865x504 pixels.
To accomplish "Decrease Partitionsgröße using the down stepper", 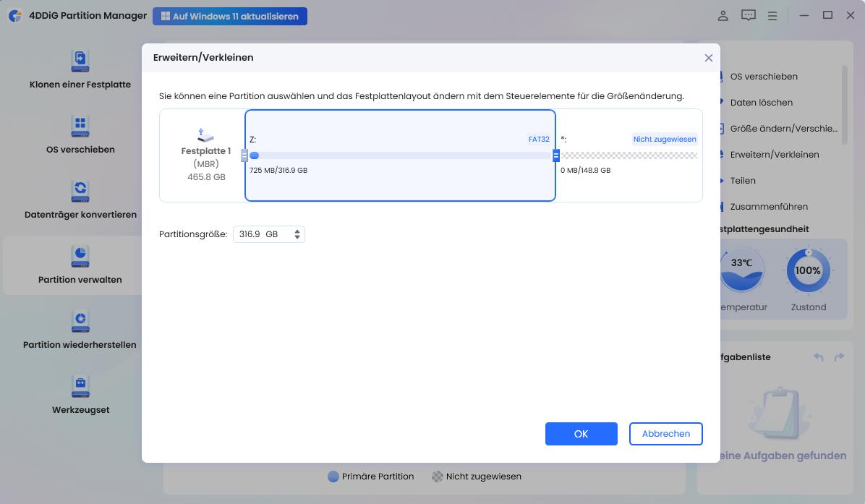I will click(297, 236).
